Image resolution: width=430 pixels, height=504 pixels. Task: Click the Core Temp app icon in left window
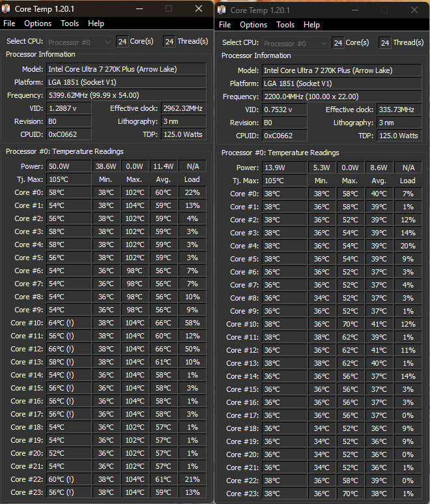point(6,8)
